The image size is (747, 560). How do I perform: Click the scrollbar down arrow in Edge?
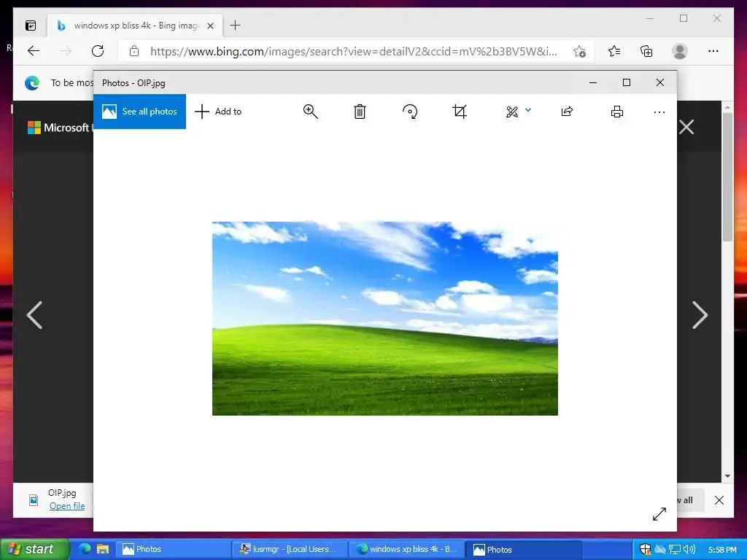(727, 475)
